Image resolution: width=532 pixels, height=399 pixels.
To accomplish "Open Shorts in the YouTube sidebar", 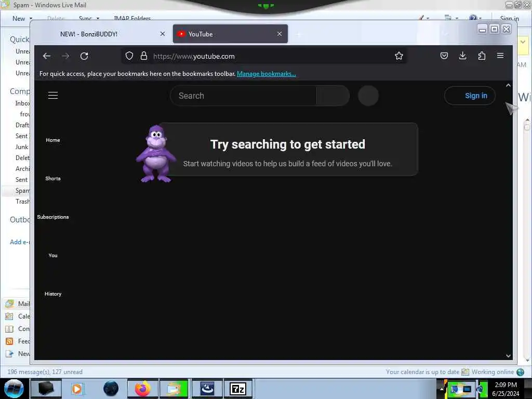I will pos(53,179).
